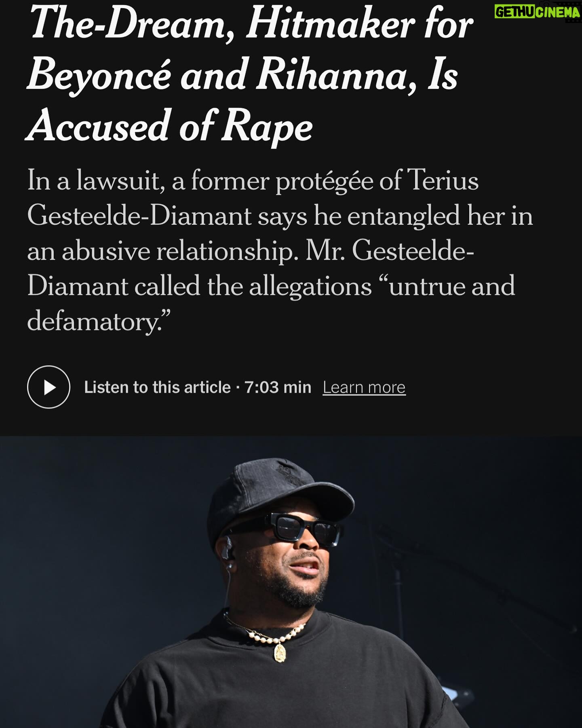Click 'abusive relationship' in the summary
Image resolution: width=582 pixels, height=728 pixels.
177,251
